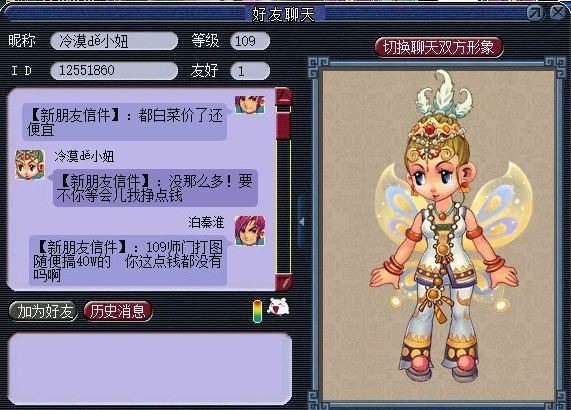The image size is (571, 410).
Task: Click the message input text area
Action: [x=150, y=369]
